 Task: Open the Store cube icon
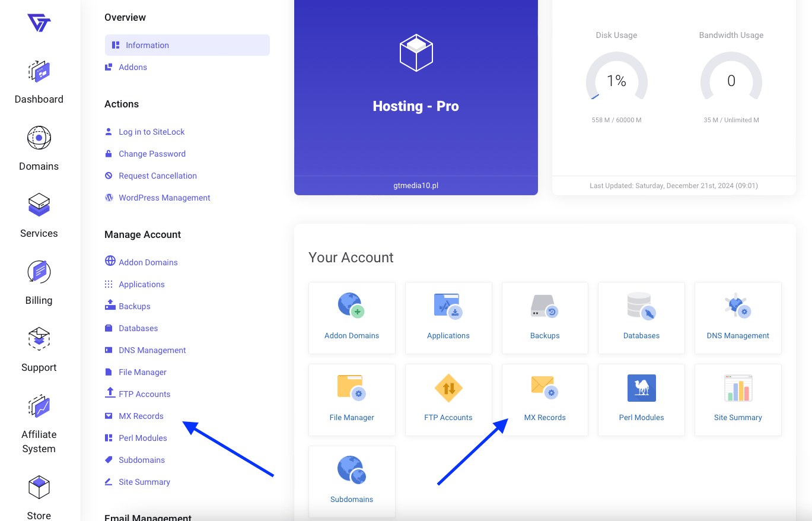(39, 487)
